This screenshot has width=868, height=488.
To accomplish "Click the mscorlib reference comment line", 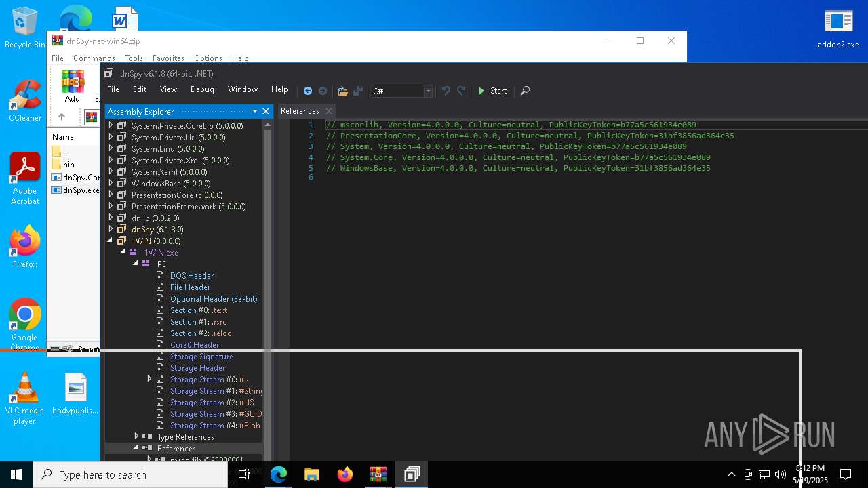I will [511, 125].
